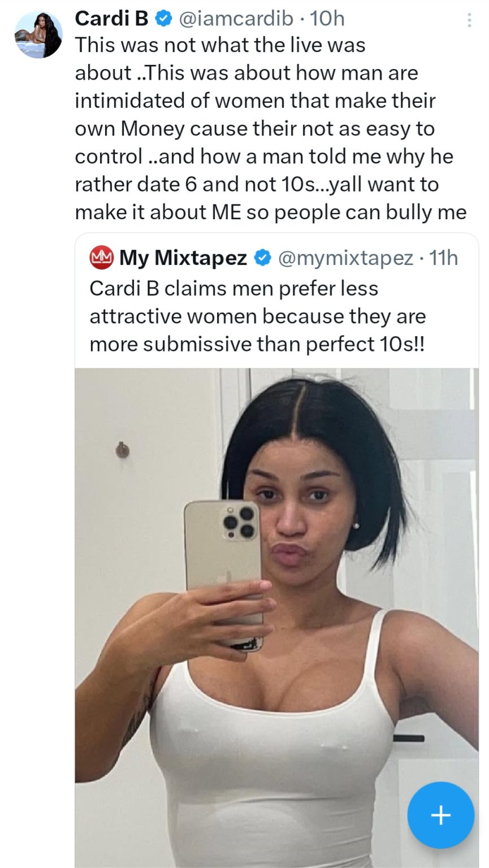Click the line "This was not what the live was"

[x=220, y=45]
